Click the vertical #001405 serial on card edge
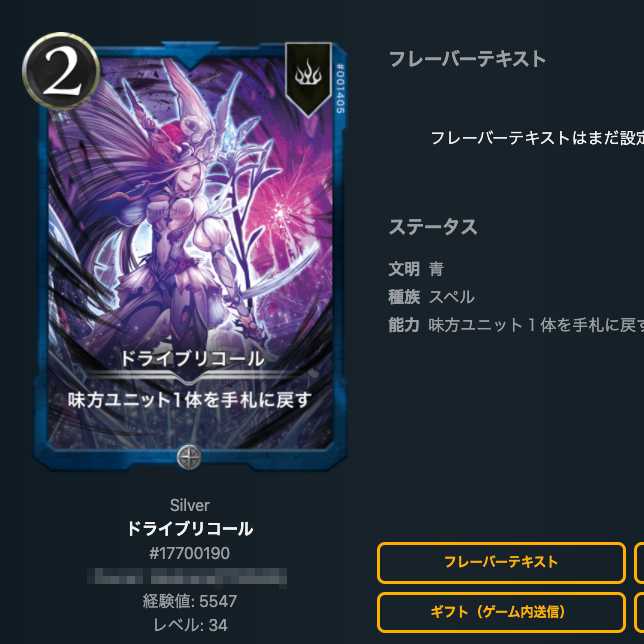This screenshot has width=644, height=644. pos(340,88)
